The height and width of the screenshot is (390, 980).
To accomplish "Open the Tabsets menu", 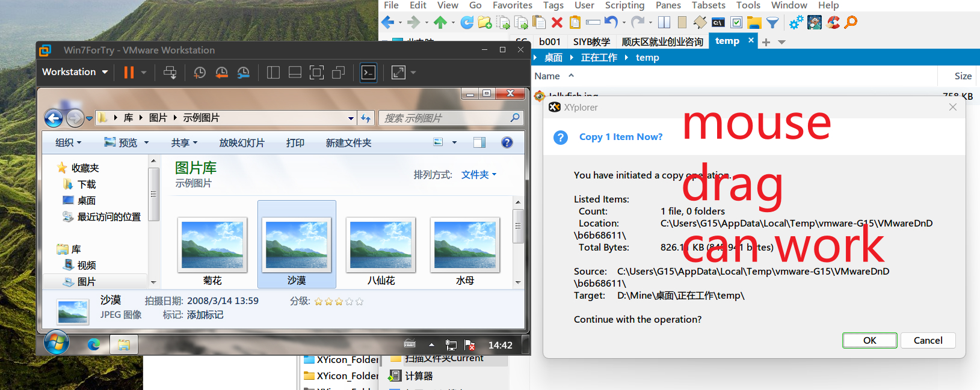I will (709, 5).
